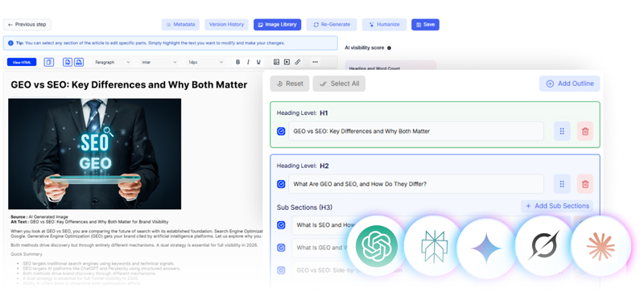Click the 'Quick Summary' text in article
The image size is (644, 300).
[27, 254]
